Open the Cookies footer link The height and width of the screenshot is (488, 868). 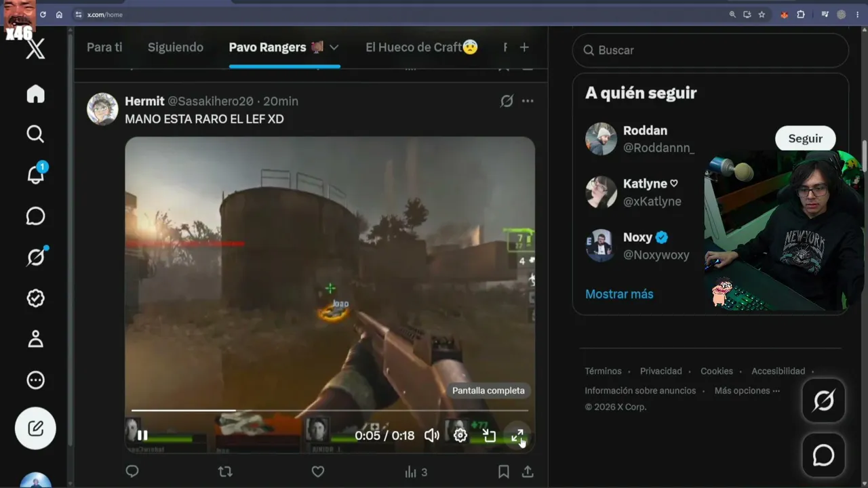717,371
